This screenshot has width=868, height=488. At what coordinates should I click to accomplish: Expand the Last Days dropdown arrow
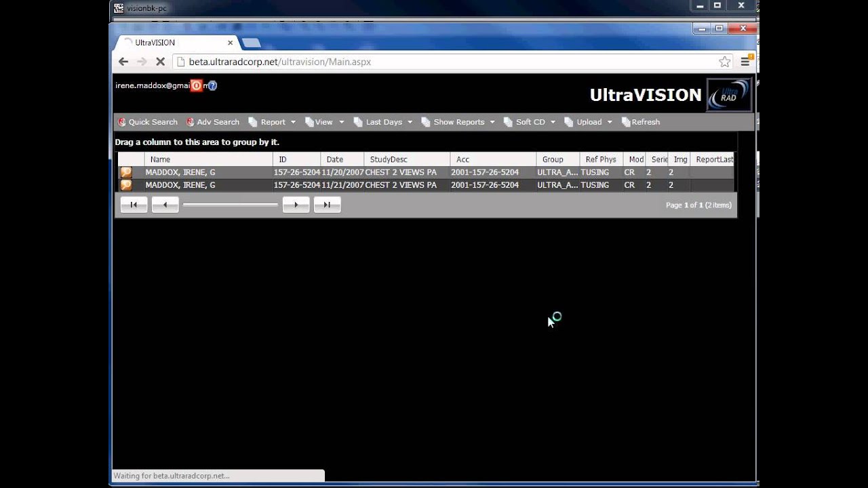tap(410, 122)
